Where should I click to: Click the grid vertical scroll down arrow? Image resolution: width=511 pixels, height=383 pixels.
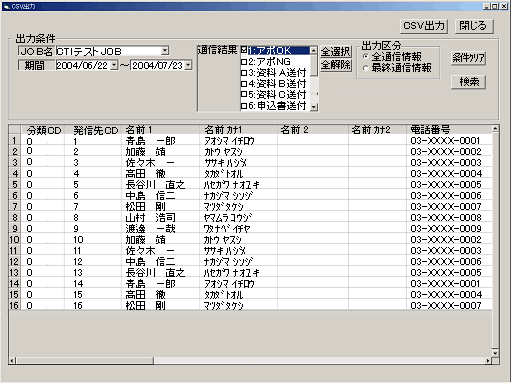pyautogui.click(x=495, y=353)
